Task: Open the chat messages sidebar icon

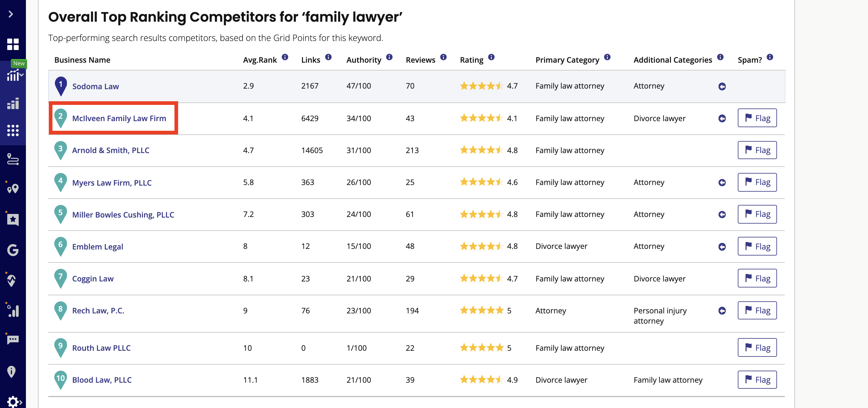Action: pos(13,339)
